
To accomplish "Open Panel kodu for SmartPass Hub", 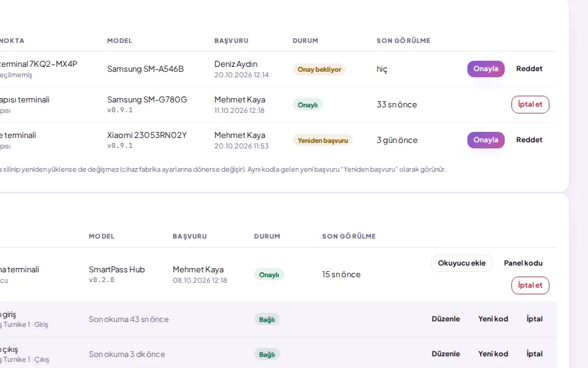I will 523,263.
